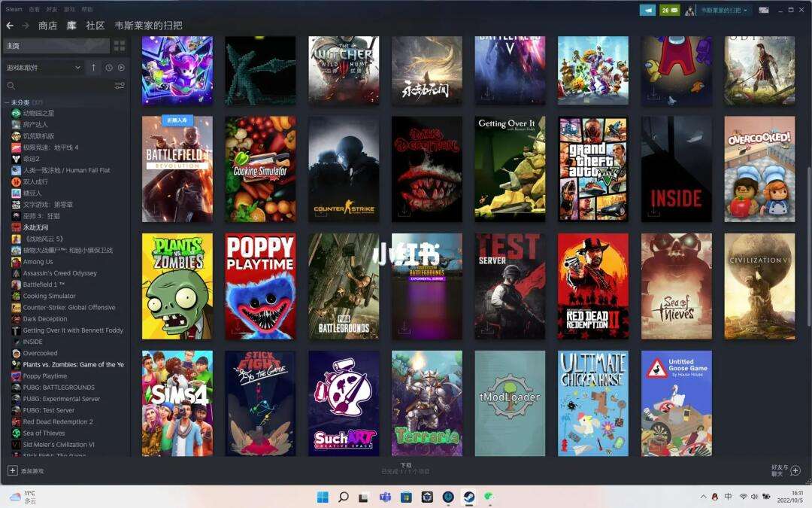Open the green notifications inbox
Image resolution: width=812 pixels, height=508 pixels.
669,10
